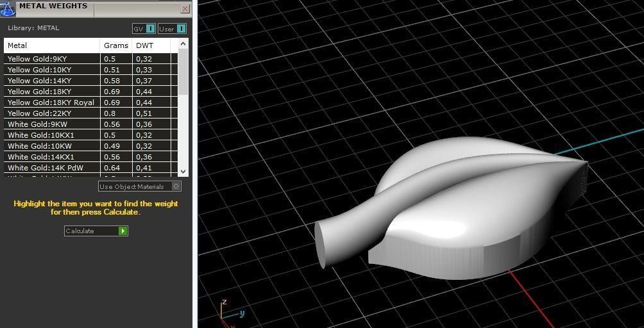
Task: Click the metal list scrollbar thumb
Action: (x=183, y=71)
